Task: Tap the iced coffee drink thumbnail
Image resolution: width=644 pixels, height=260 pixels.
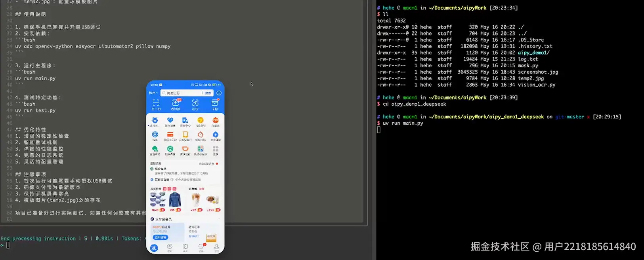Action: [195, 200]
